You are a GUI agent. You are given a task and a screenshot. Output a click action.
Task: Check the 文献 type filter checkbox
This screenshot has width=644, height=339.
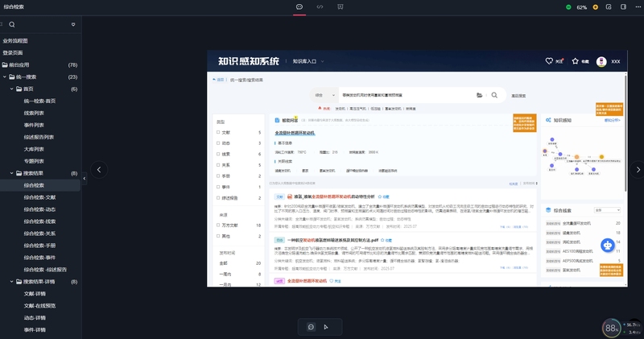pos(218,132)
